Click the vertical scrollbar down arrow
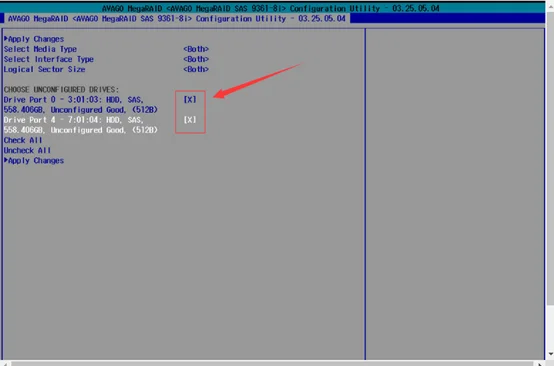 [550, 354]
